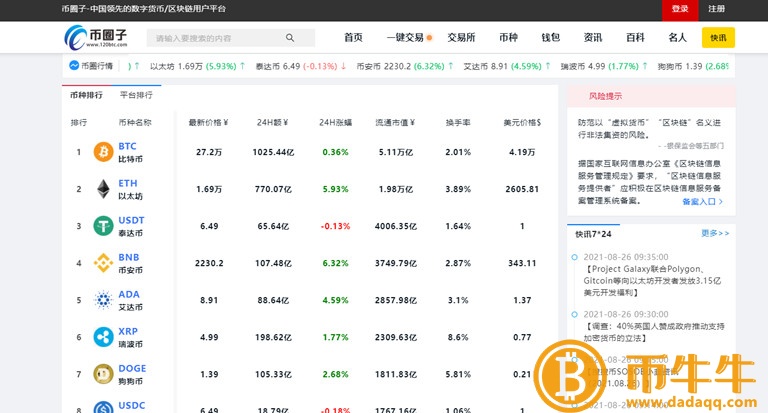Screen dimensions: 768x413
Task: Open the XRP coin link
Action: (x=128, y=331)
